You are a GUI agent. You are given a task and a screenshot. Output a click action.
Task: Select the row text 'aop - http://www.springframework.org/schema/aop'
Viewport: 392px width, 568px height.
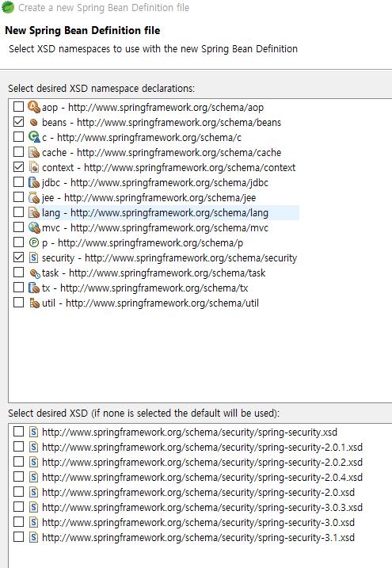click(x=153, y=108)
